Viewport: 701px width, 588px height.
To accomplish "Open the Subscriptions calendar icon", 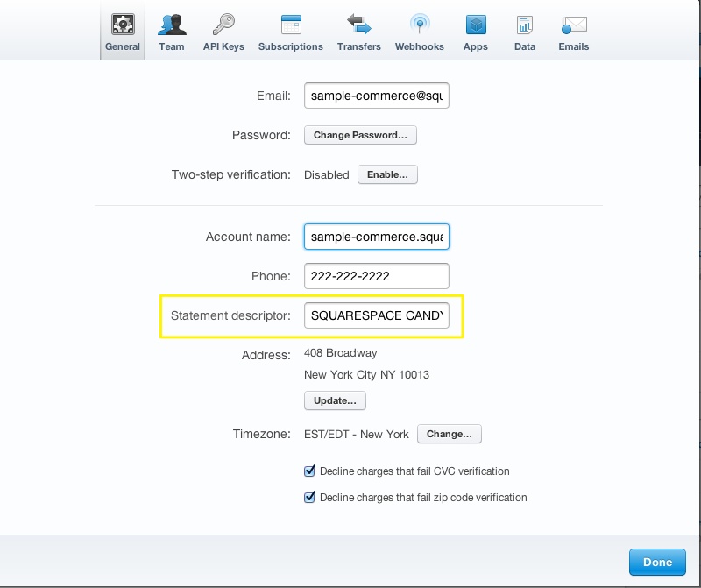I will [x=291, y=25].
